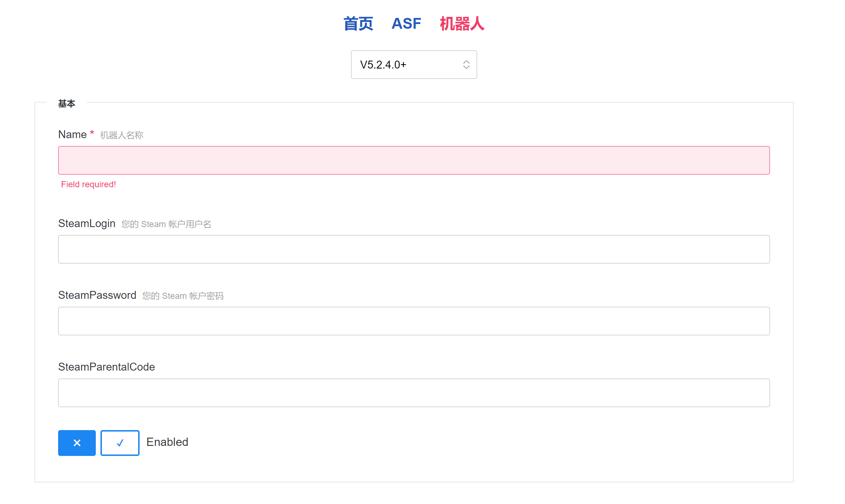Click into the SteamLogin text box
Image resolution: width=845 pixels, height=504 pixels.
[x=414, y=249]
